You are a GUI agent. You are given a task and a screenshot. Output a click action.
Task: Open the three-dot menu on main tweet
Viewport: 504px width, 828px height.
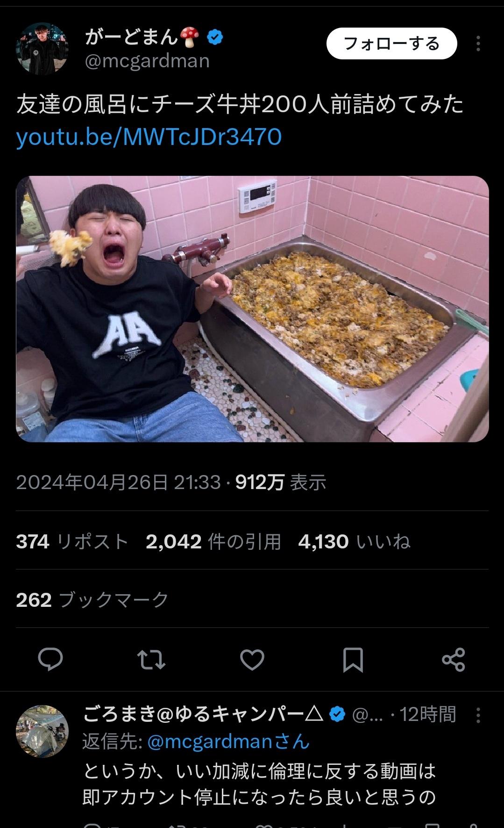click(478, 44)
